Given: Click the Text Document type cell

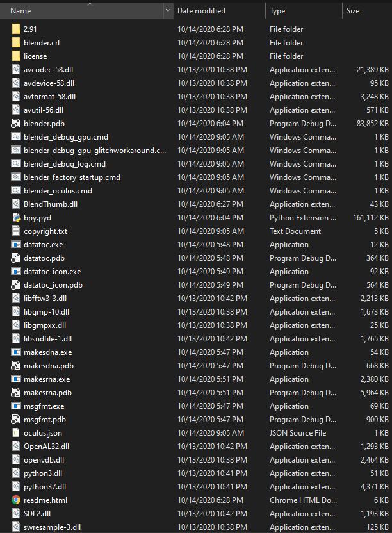Looking at the screenshot, I should tap(295, 231).
